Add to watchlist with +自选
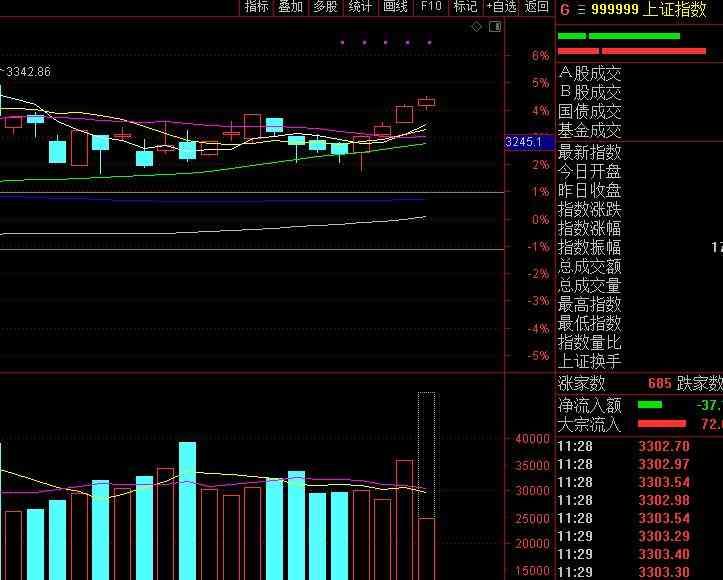 tap(501, 7)
